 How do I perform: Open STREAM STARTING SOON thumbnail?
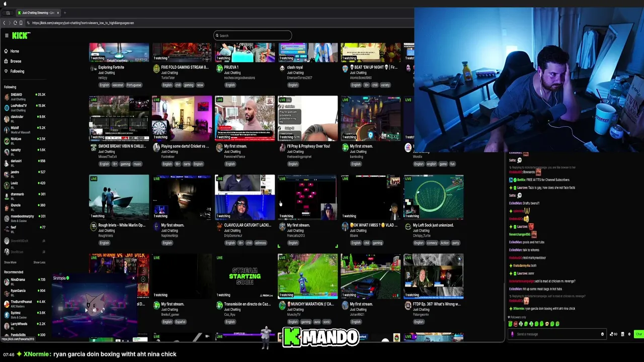[x=245, y=277]
